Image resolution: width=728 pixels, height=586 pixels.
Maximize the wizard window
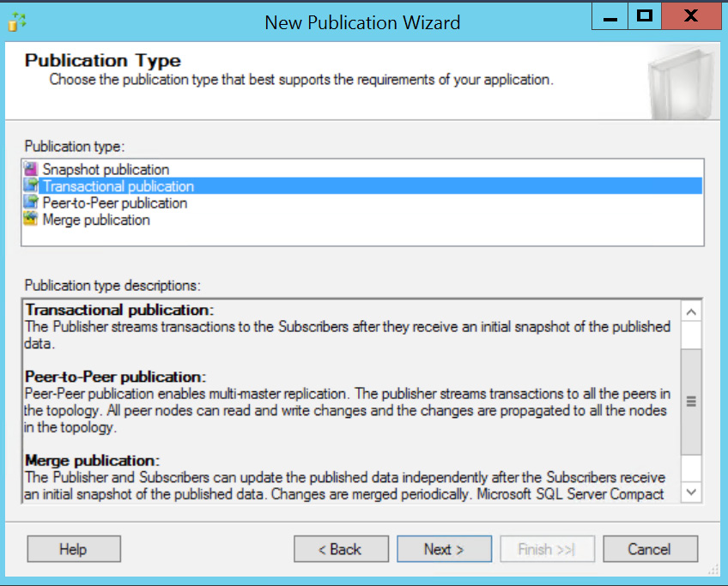point(645,16)
